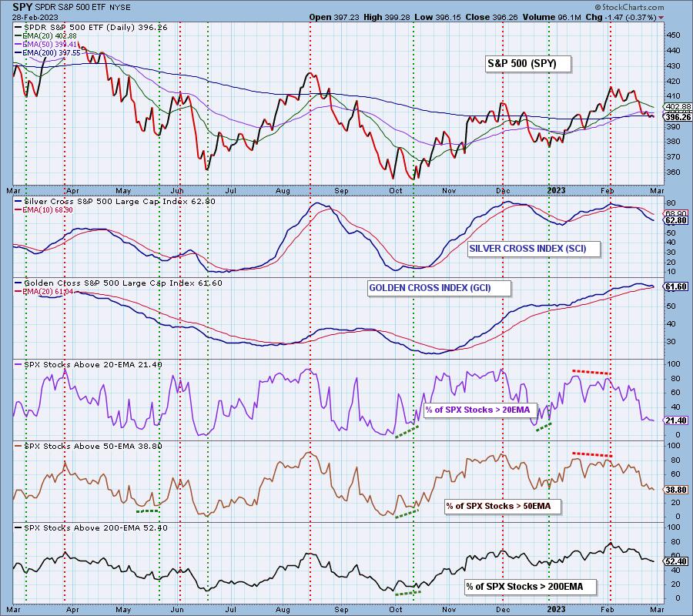Click the 'SPX Stocks Above 50-EMA 38.80' legend
This screenshot has height=616, width=693.
coord(89,447)
